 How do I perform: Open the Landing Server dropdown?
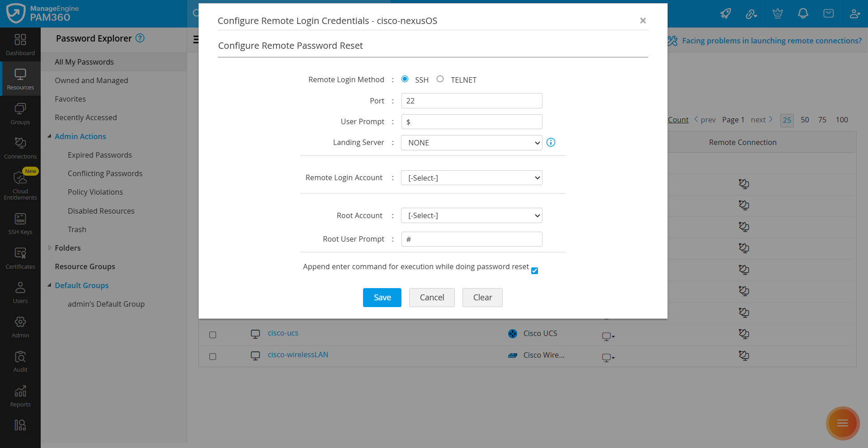click(472, 142)
